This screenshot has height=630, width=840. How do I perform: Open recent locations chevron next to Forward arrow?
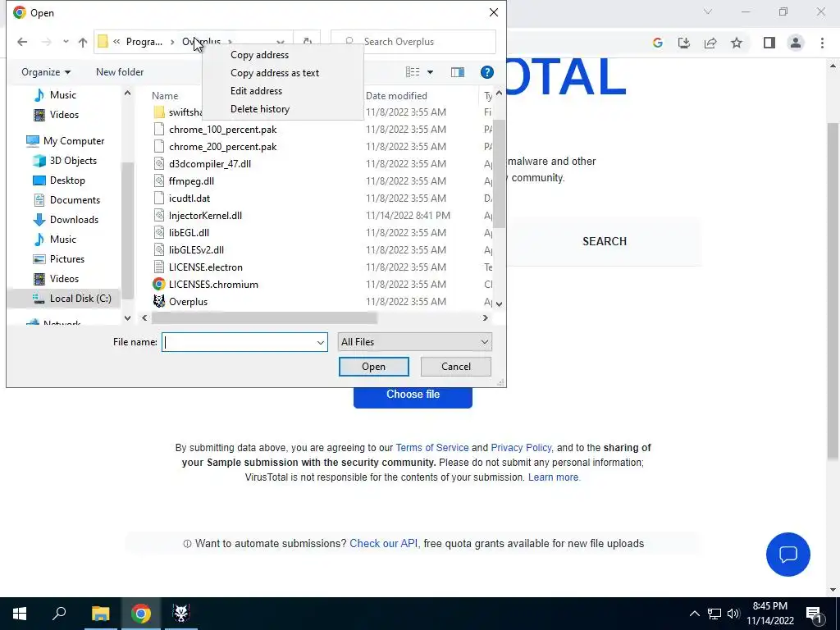point(66,42)
